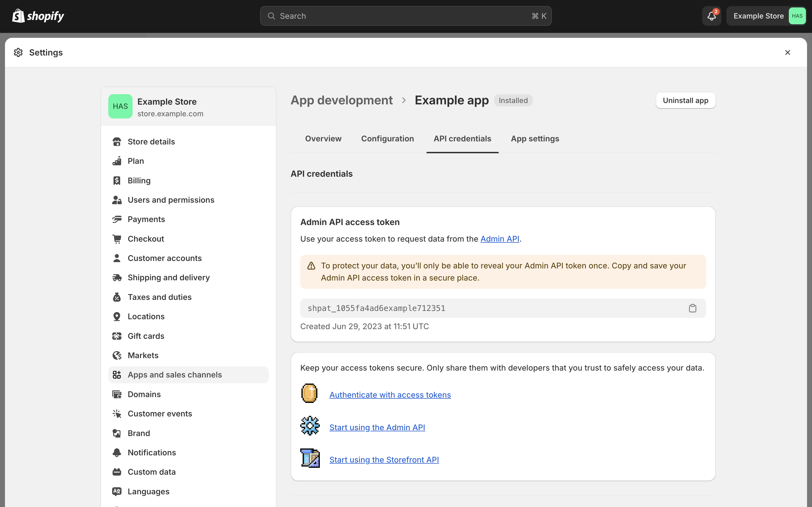This screenshot has height=507, width=812.
Task: Copy the Admin API access token
Action: point(693,308)
